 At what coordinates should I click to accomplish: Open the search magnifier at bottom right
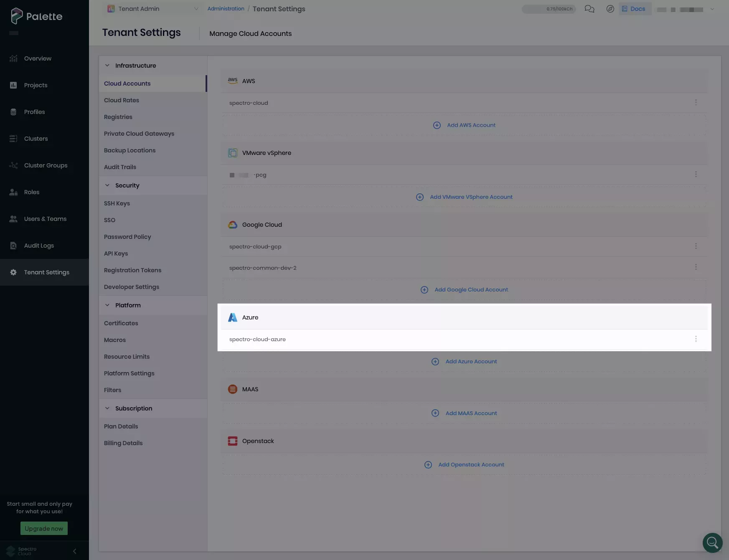coord(712,542)
